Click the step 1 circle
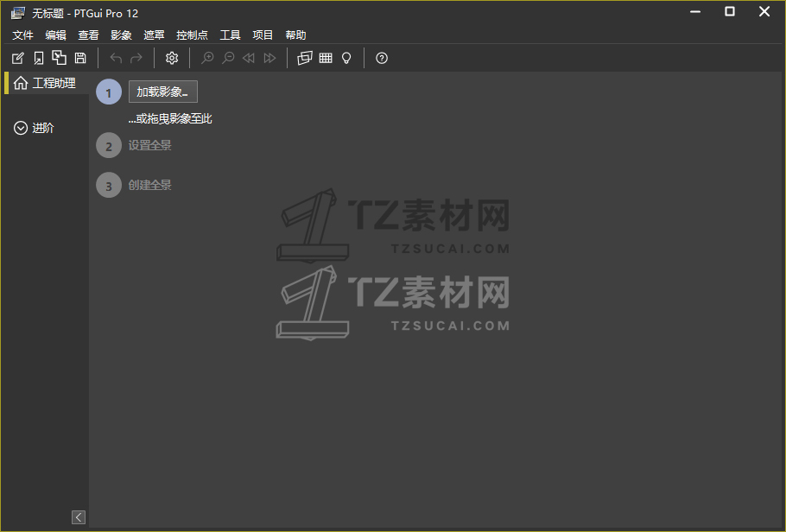 click(109, 92)
